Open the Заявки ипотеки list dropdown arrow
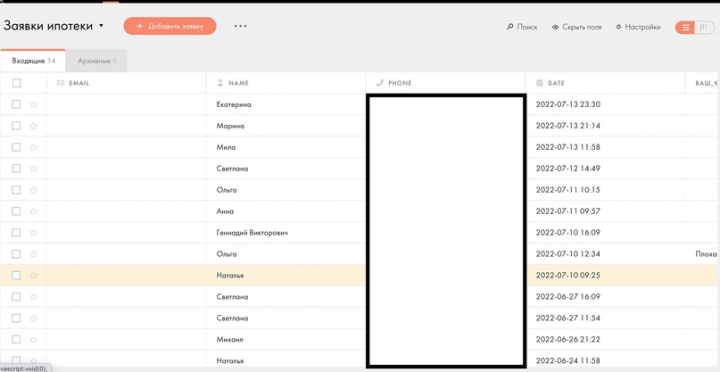The height and width of the screenshot is (372, 720). pyautogui.click(x=101, y=26)
